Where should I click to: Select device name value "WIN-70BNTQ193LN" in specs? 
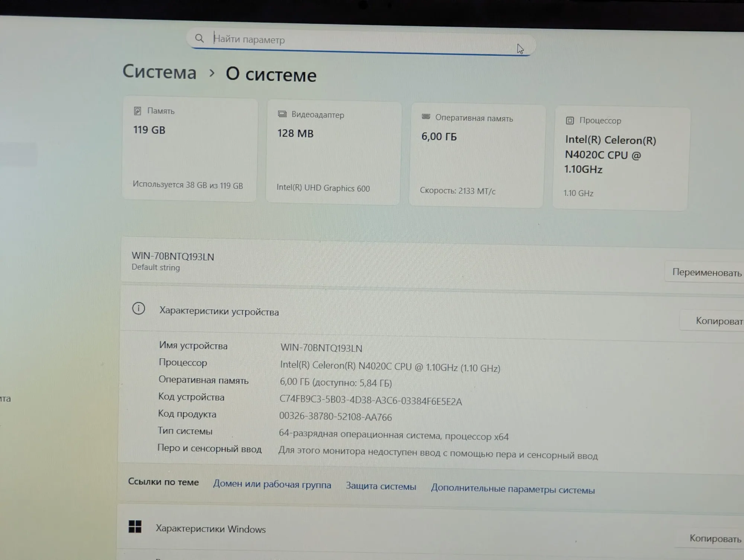[321, 348]
